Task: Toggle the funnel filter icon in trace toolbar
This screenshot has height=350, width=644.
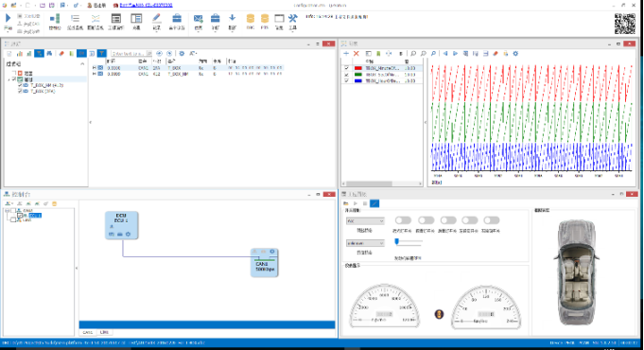Action: [101, 53]
